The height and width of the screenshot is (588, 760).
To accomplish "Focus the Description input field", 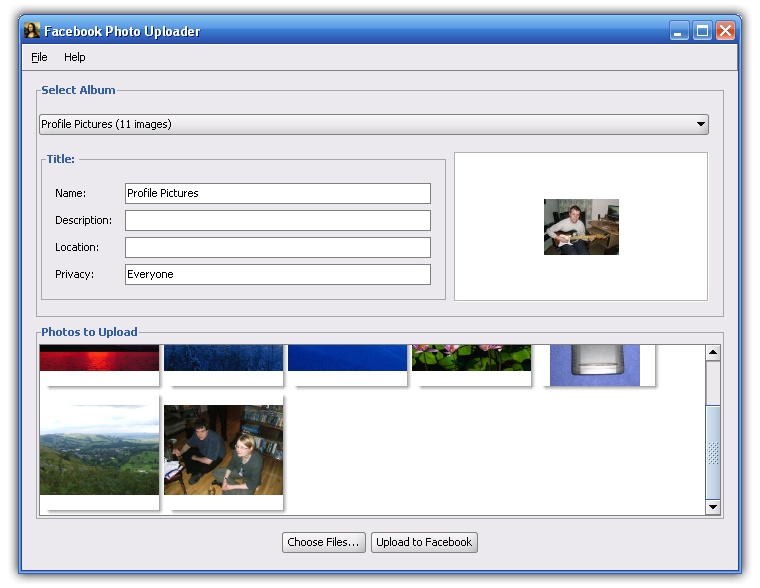I will click(278, 221).
